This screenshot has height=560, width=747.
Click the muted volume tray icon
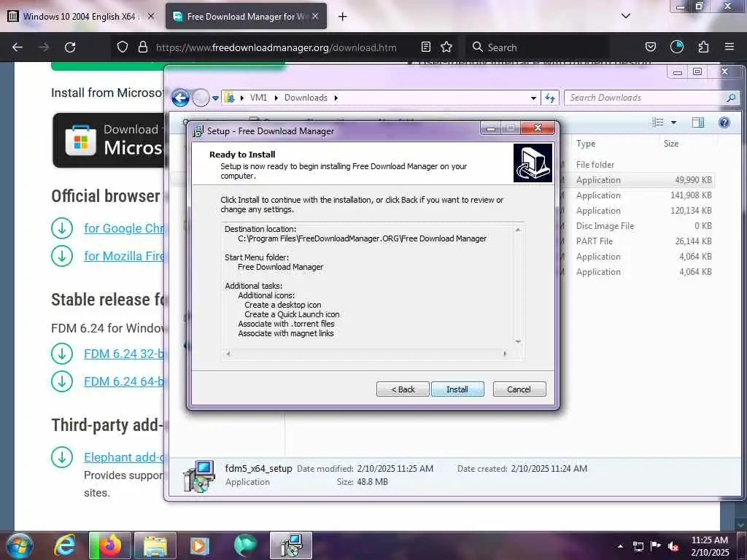click(673, 546)
